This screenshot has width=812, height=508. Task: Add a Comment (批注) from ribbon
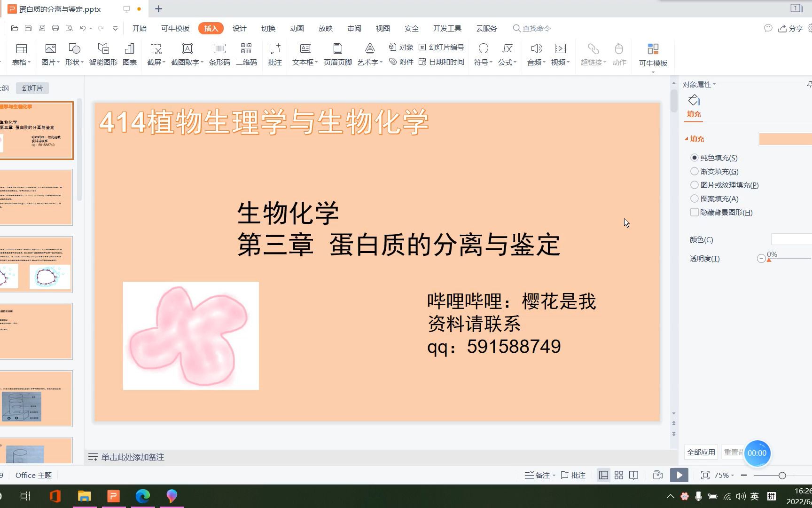[x=275, y=54]
